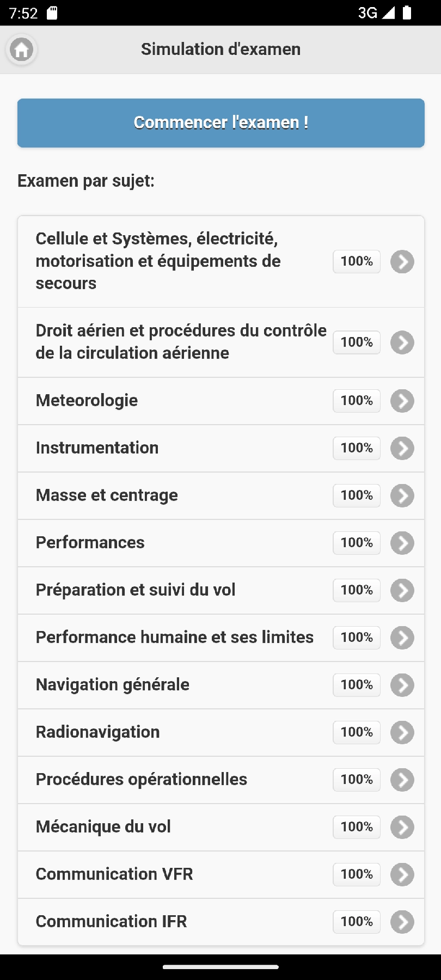Expand Préparation et suivi du vol arrow
Viewport: 441px width, 980px height.
click(402, 591)
